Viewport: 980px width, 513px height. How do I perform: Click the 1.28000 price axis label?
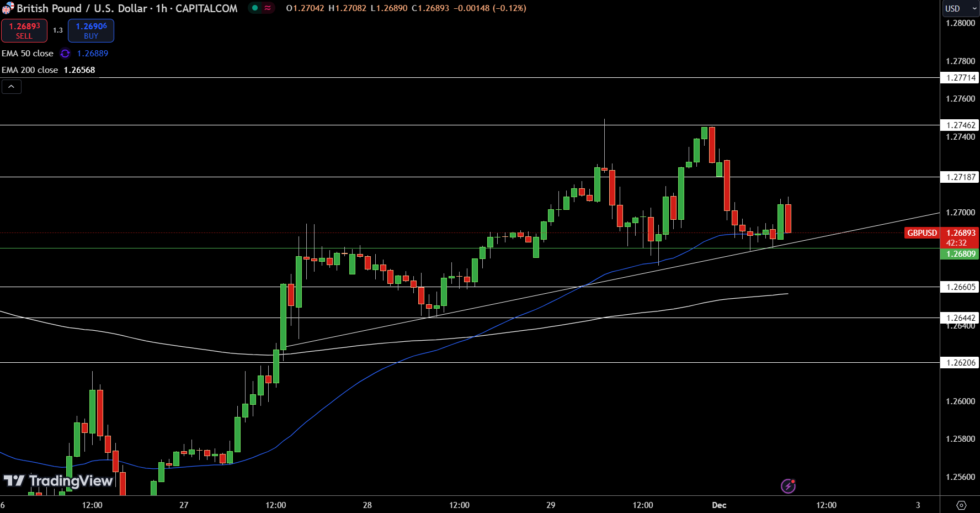(961, 23)
